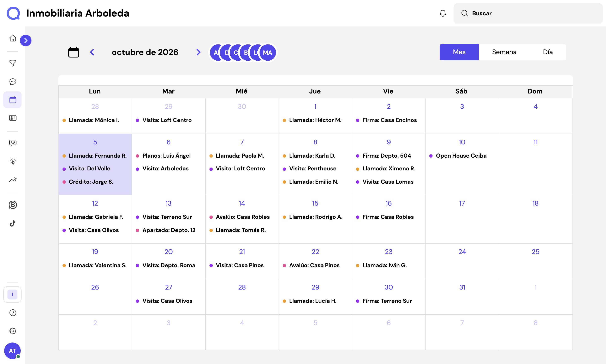The image size is (606, 364).
Task: Open event Open House Ceiba
Action: pos(458,156)
